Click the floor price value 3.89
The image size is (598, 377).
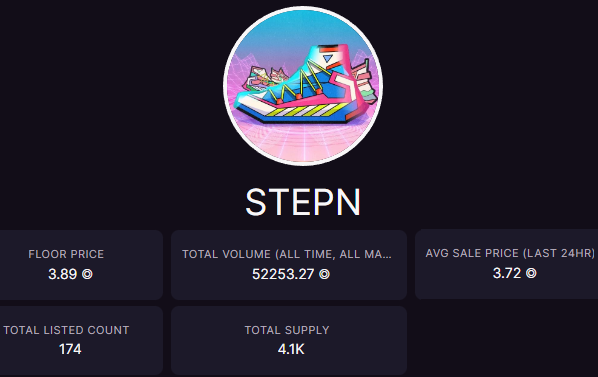point(63,274)
